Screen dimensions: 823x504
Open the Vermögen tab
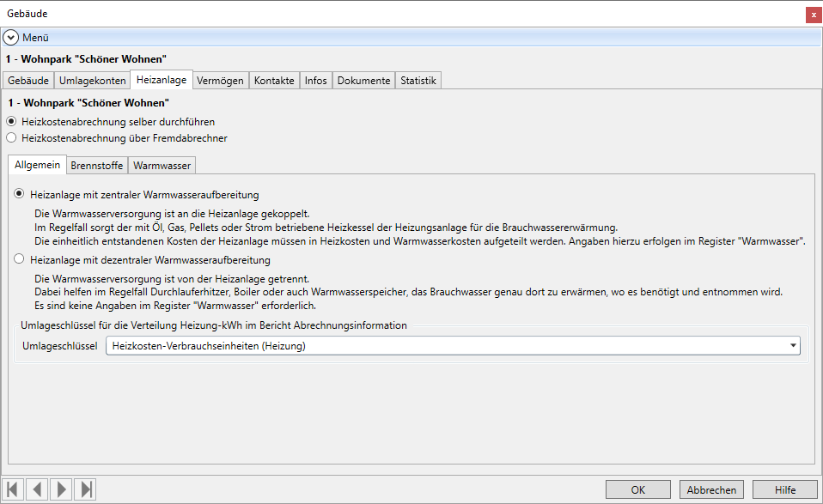pos(221,81)
